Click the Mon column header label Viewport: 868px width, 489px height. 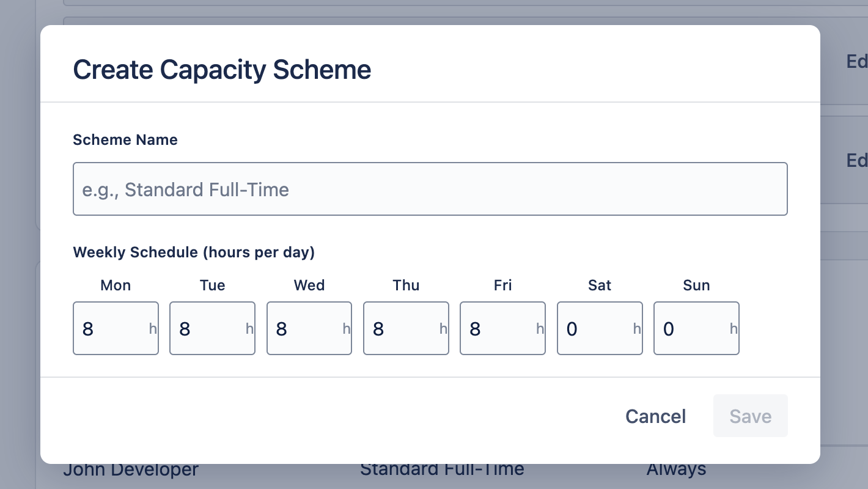click(x=116, y=285)
